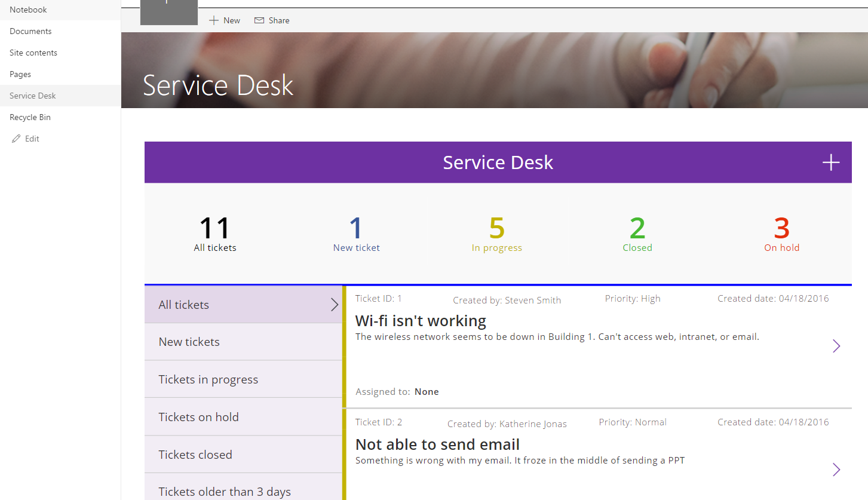Image resolution: width=868 pixels, height=500 pixels.
Task: Open Documents in left navigation
Action: (30, 31)
